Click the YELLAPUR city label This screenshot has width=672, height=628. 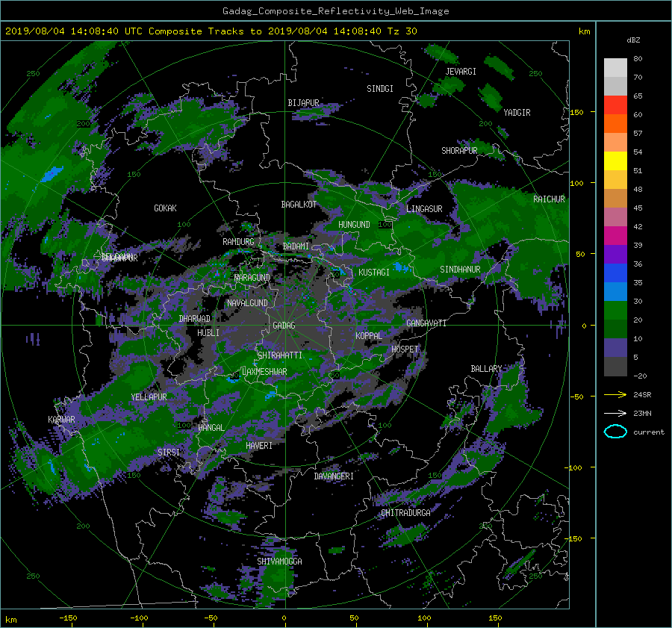(x=149, y=397)
